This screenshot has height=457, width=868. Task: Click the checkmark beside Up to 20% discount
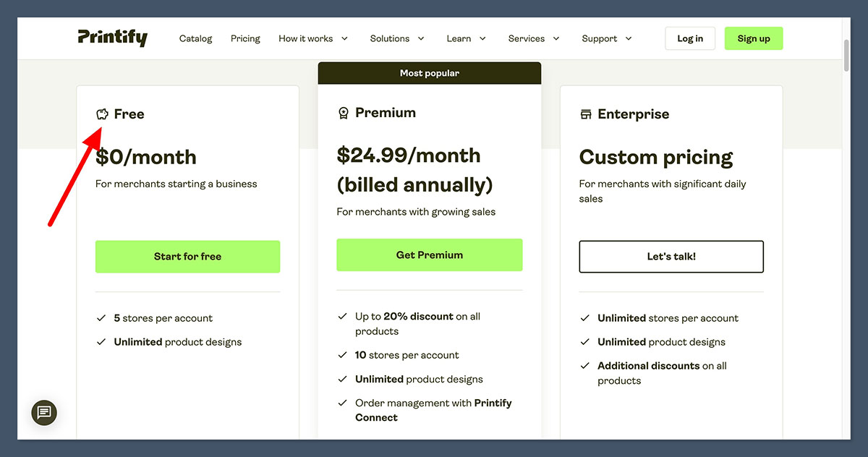coord(342,316)
